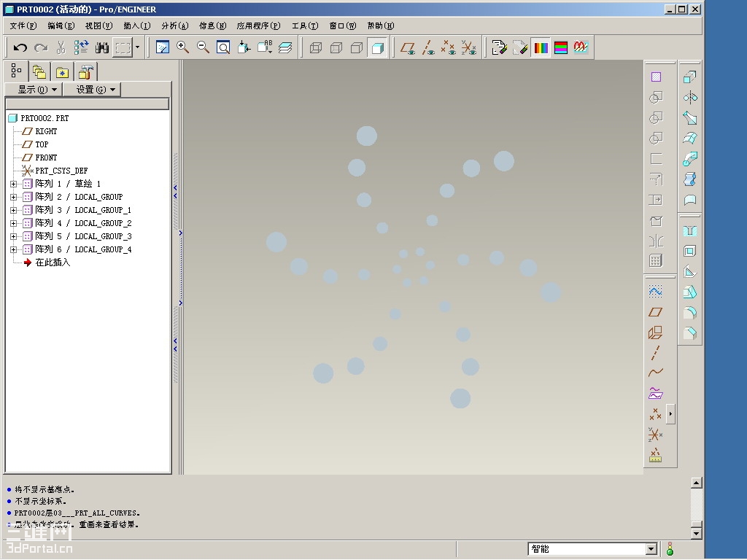Click the Boundary Blend icon

coord(690,139)
